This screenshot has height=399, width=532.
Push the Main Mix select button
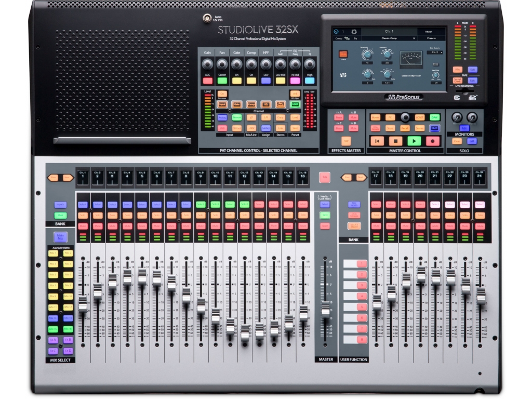point(60,237)
